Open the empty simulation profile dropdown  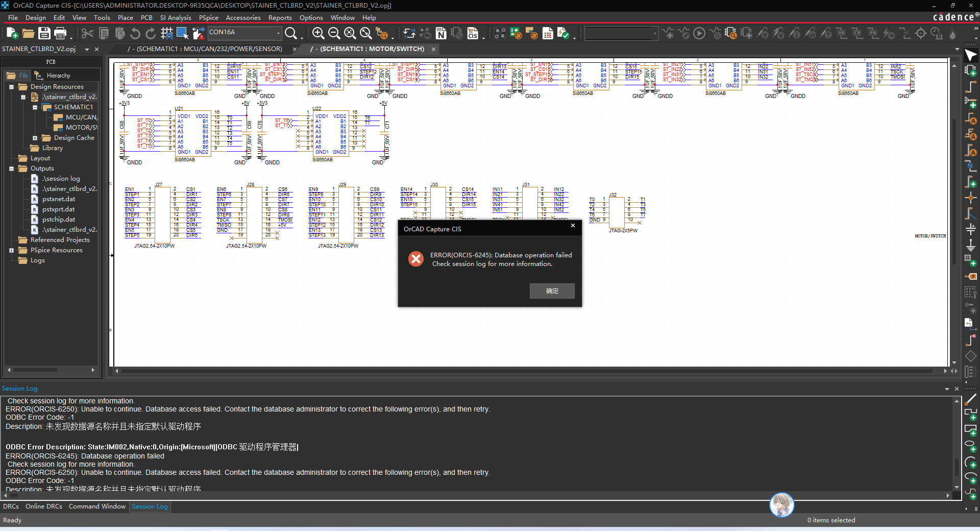[655, 34]
